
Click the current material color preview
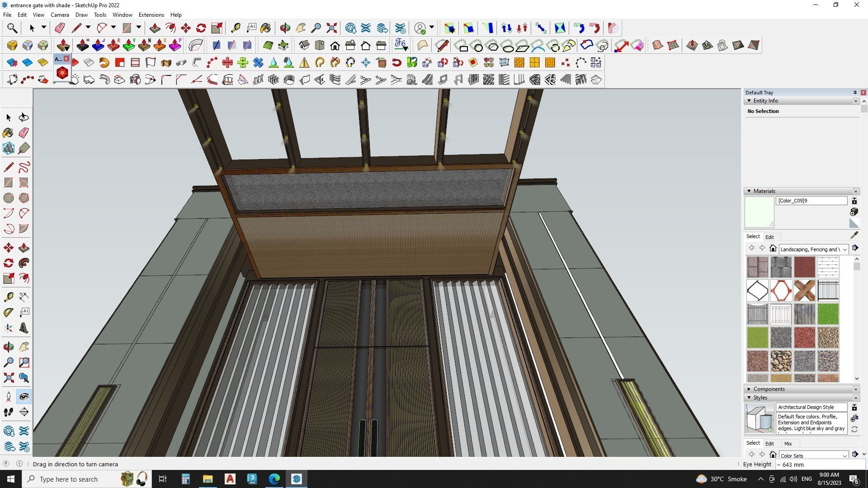pos(759,212)
